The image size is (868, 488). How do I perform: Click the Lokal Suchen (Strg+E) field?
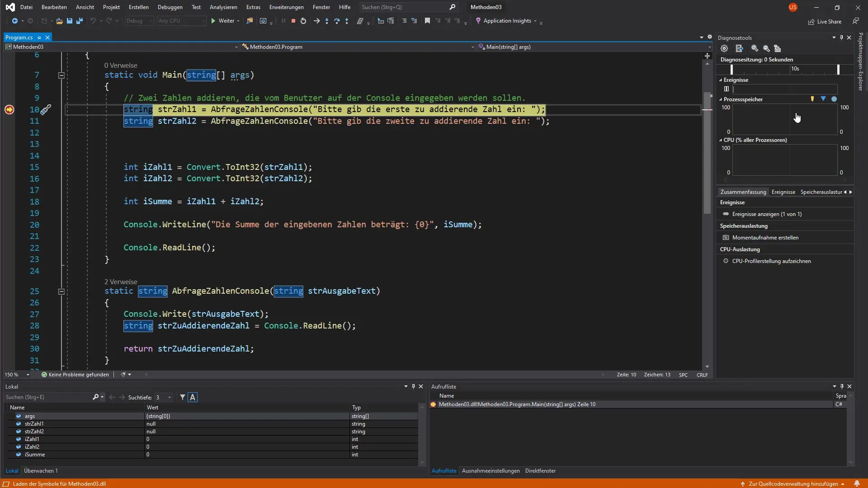coord(49,397)
